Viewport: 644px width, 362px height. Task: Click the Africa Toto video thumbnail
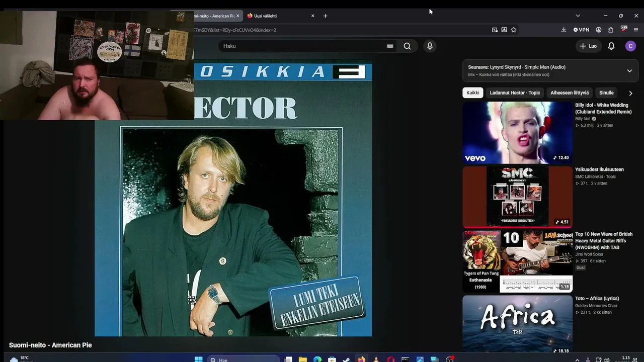click(517, 323)
